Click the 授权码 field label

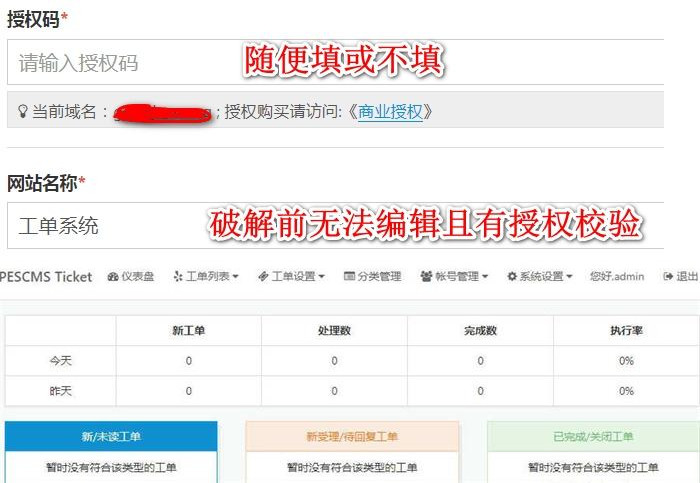point(33,19)
